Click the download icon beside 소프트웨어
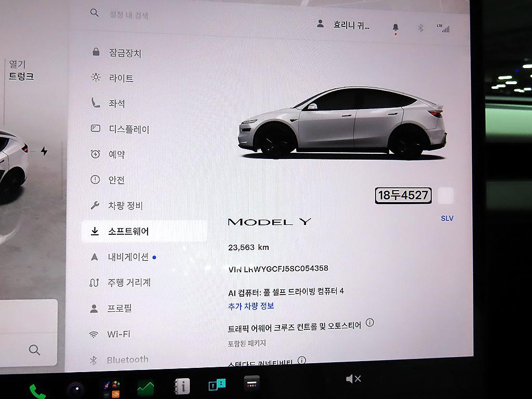 [x=95, y=231]
